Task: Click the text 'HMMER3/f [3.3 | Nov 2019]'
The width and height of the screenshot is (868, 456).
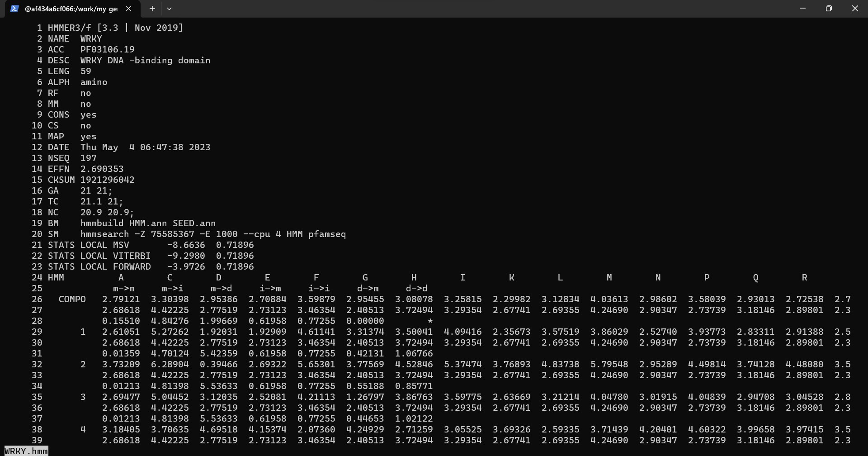Action: click(x=115, y=28)
